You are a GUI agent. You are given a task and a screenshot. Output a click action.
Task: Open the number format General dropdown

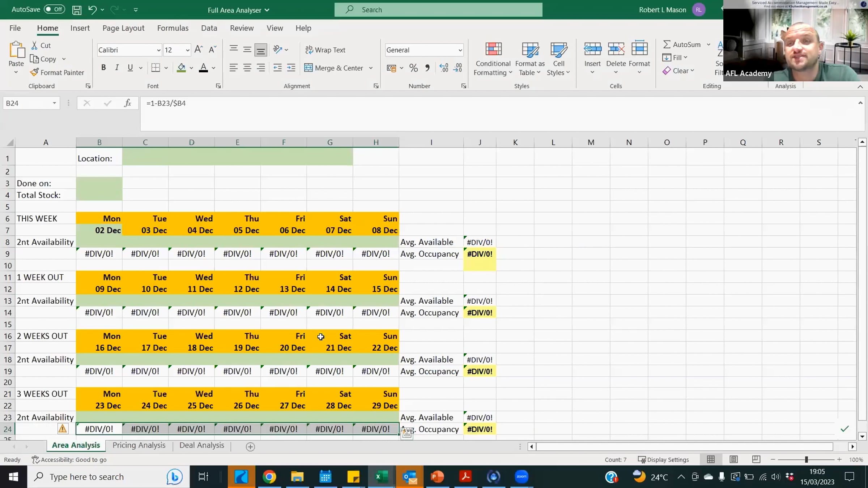(x=460, y=50)
